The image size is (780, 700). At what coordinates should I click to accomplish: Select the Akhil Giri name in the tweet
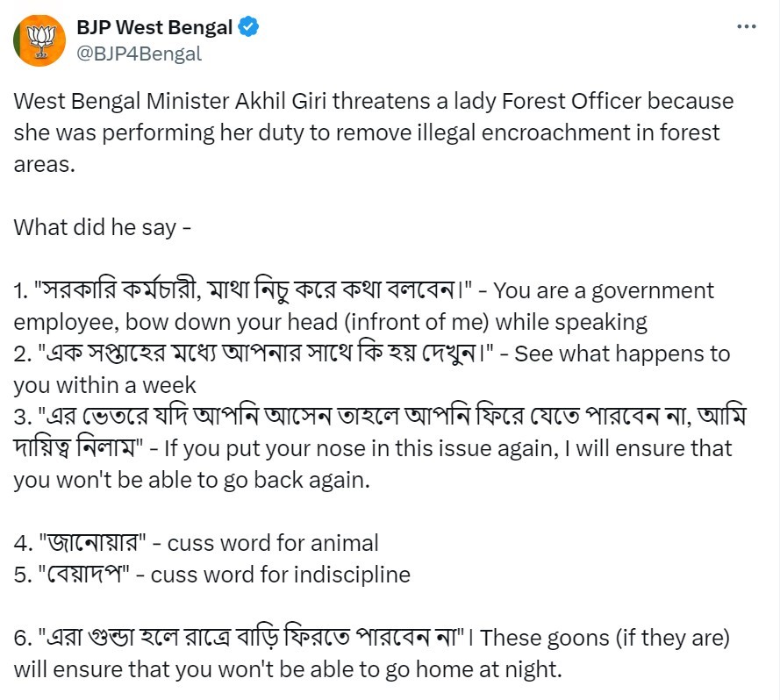(x=281, y=101)
